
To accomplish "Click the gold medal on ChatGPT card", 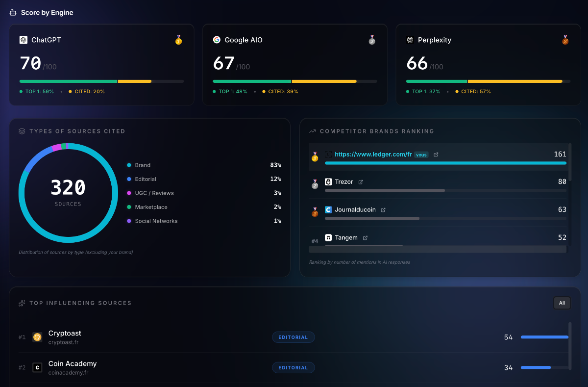I will point(178,40).
